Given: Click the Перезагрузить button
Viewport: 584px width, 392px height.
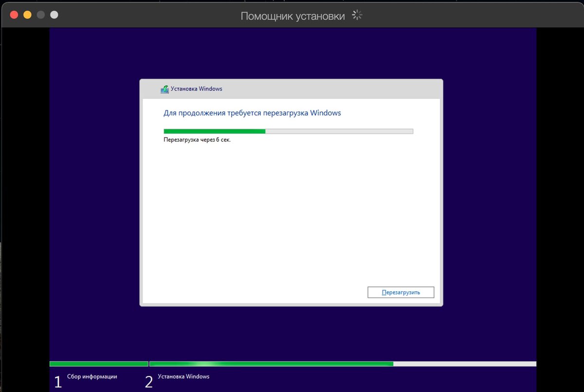Looking at the screenshot, I should 401,292.
